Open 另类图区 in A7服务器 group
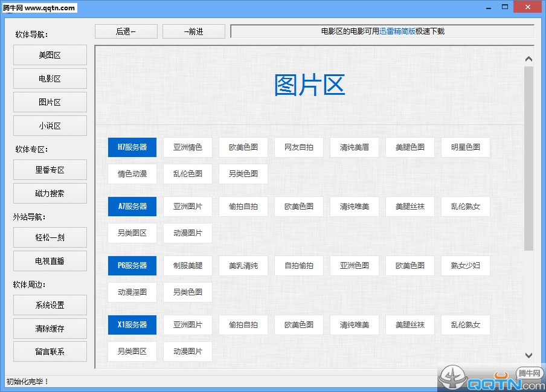 (132, 233)
